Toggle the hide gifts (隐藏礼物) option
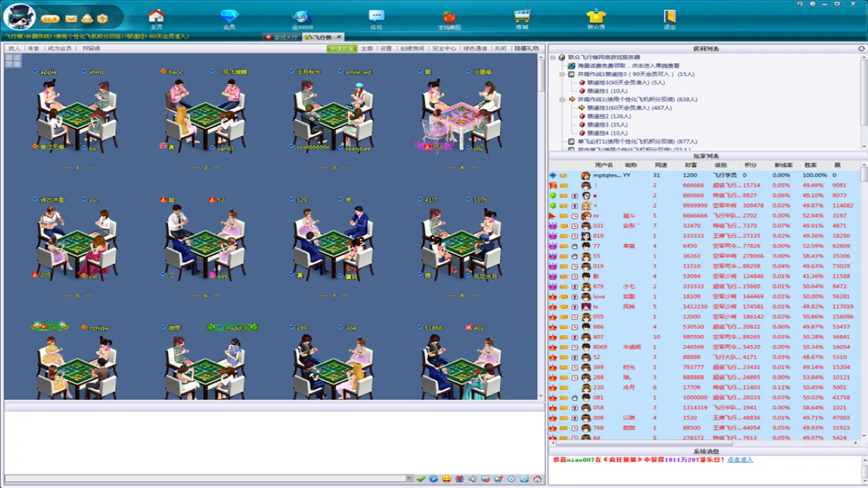 pos(526,49)
